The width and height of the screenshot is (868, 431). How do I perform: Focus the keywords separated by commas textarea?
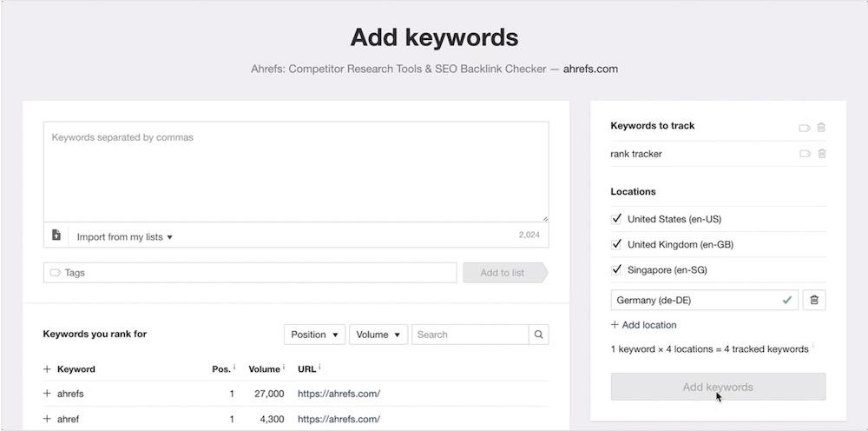pyautogui.click(x=296, y=172)
